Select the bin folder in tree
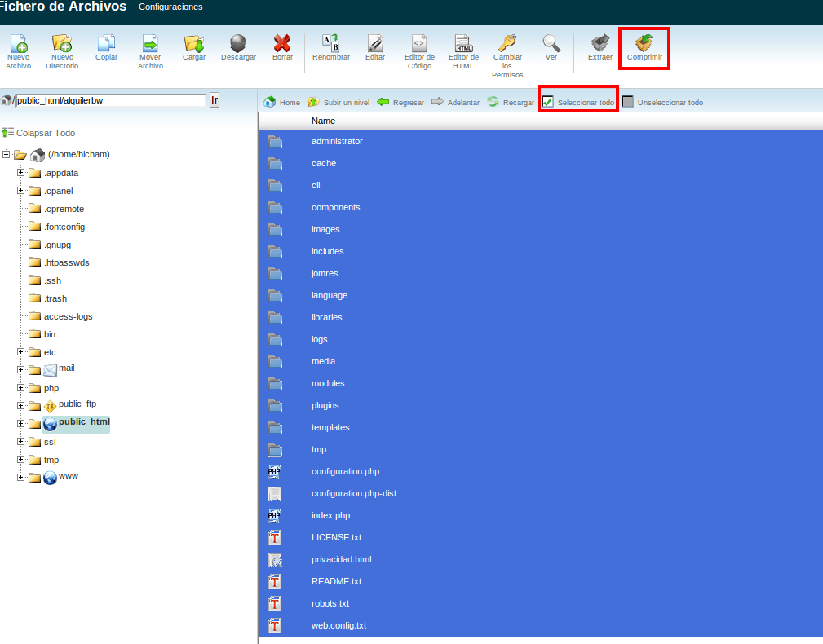823x644 pixels. (x=50, y=334)
